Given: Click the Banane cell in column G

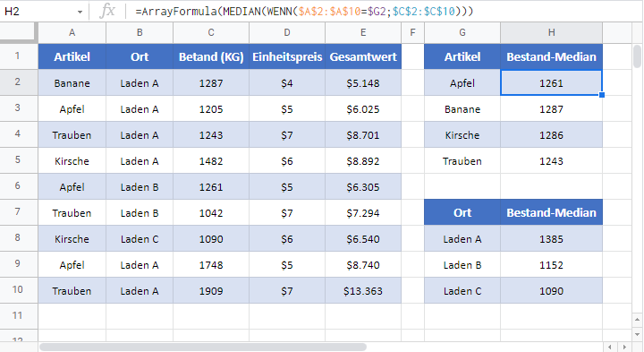Looking at the screenshot, I should [x=462, y=109].
